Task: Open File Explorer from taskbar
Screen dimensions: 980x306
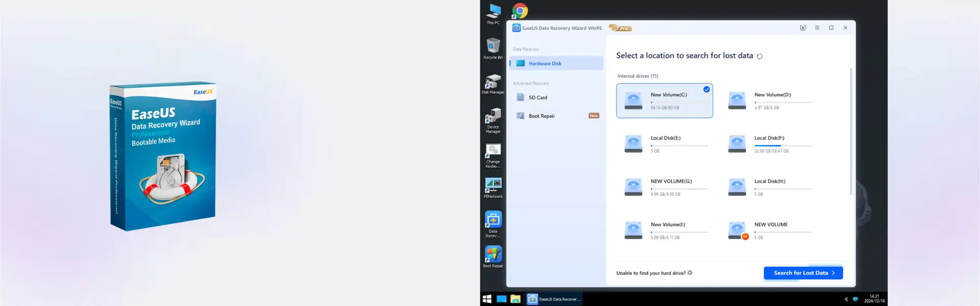Action: tap(516, 299)
